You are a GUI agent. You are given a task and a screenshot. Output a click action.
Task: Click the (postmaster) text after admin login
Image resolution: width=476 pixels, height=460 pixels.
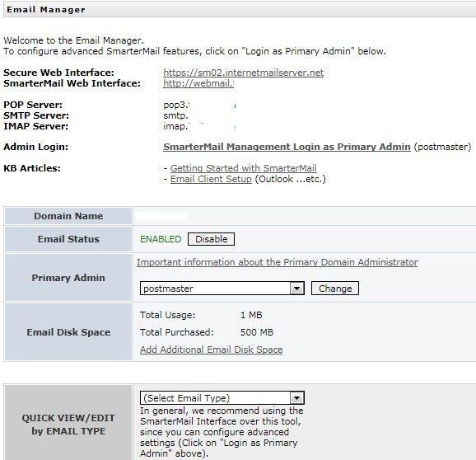point(442,147)
